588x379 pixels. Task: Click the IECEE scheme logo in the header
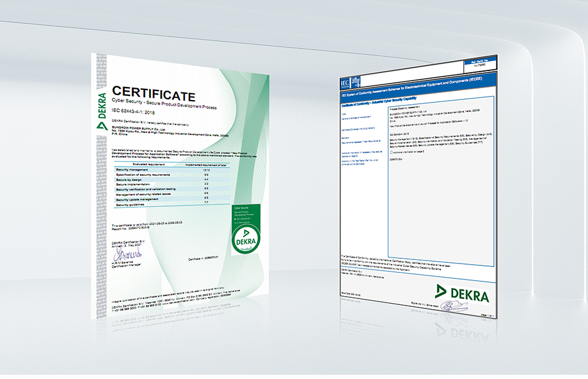click(356, 82)
